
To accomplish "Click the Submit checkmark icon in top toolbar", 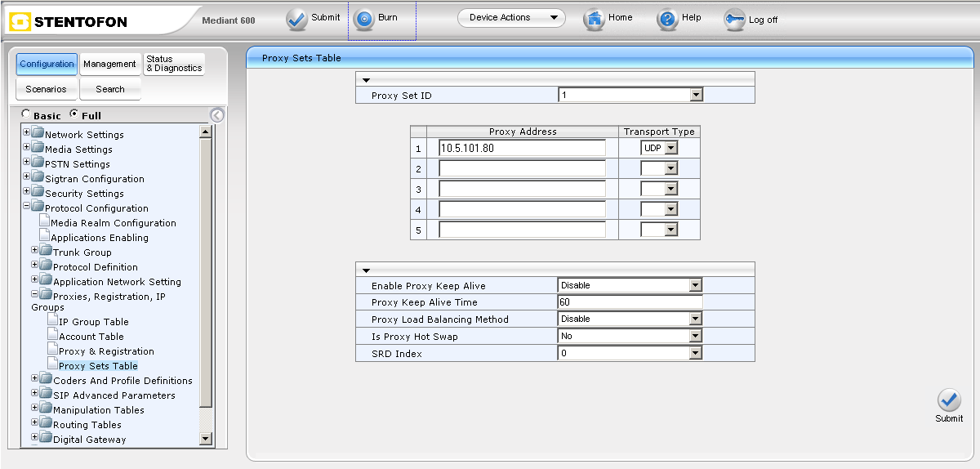I will point(296,19).
